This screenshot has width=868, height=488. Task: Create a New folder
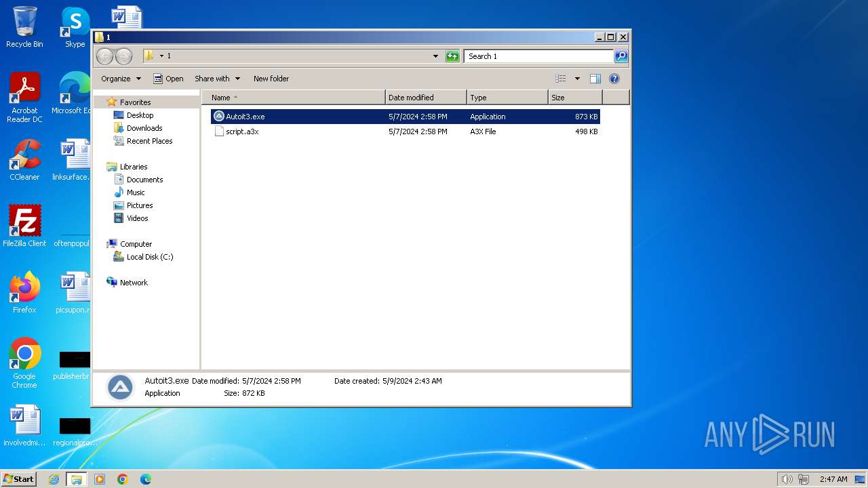tap(271, 79)
